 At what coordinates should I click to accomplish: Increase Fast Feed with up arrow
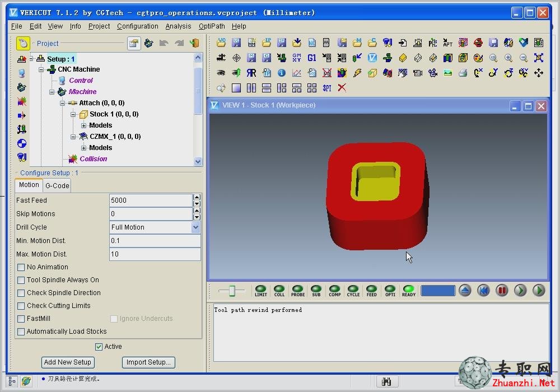tap(197, 197)
